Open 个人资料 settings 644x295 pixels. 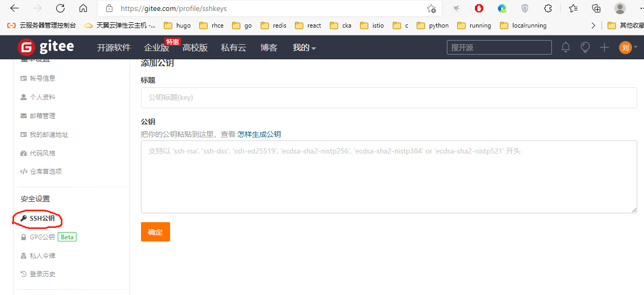pos(37,97)
